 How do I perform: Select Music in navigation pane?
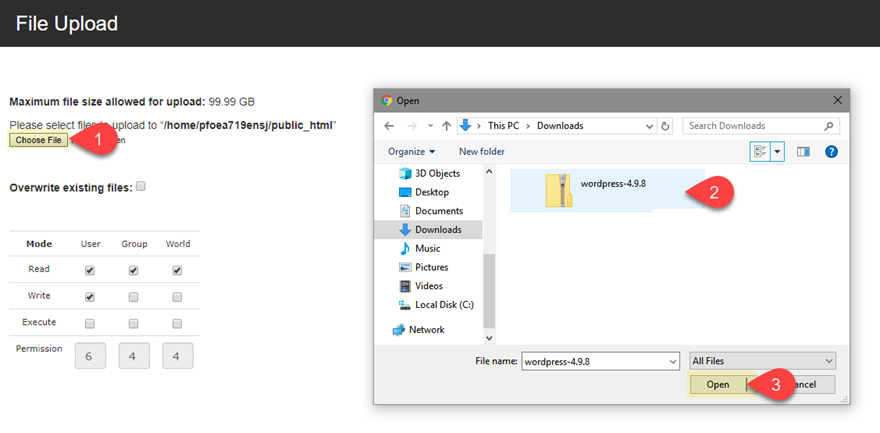coord(420,248)
